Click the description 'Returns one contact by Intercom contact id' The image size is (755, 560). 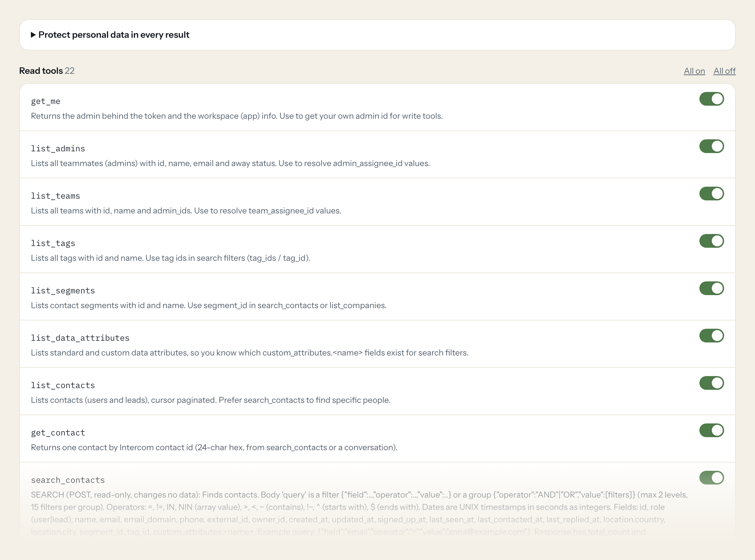point(214,447)
